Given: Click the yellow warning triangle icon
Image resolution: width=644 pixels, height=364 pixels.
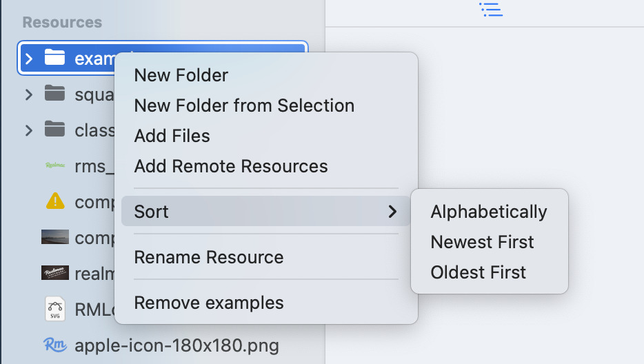Looking at the screenshot, I should 54,201.
